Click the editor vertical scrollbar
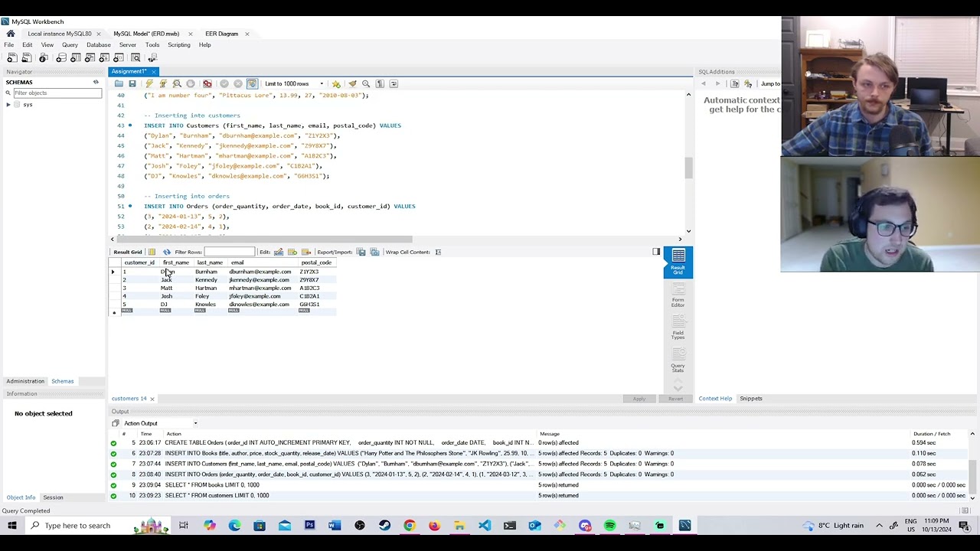The width and height of the screenshot is (980, 551). point(688,162)
